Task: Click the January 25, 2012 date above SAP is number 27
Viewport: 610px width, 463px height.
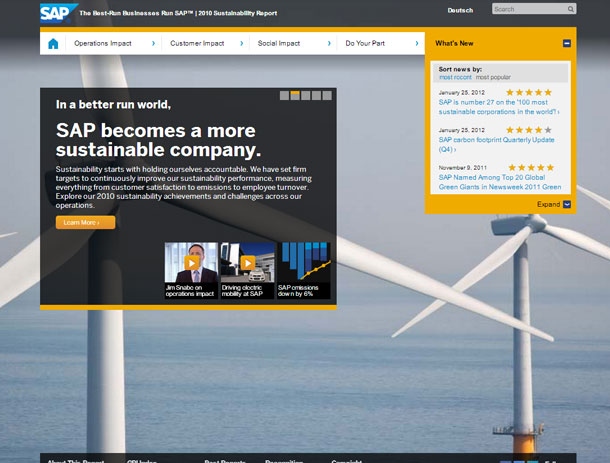Action: pos(462,93)
